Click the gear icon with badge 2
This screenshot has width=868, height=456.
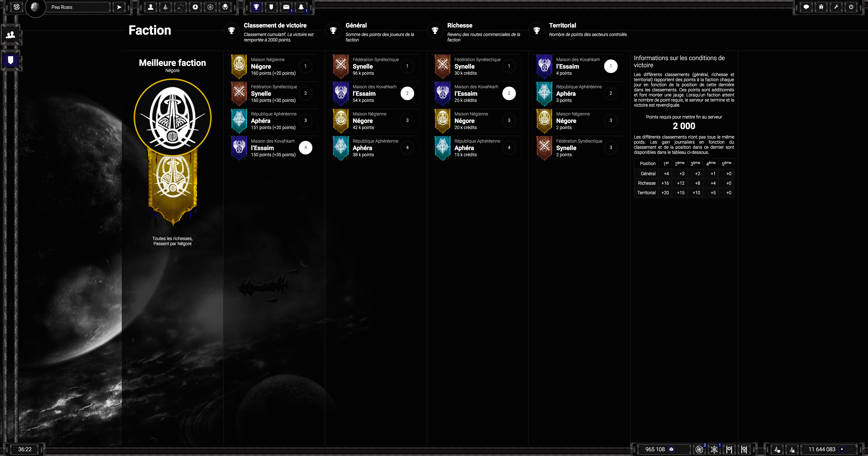699,449
